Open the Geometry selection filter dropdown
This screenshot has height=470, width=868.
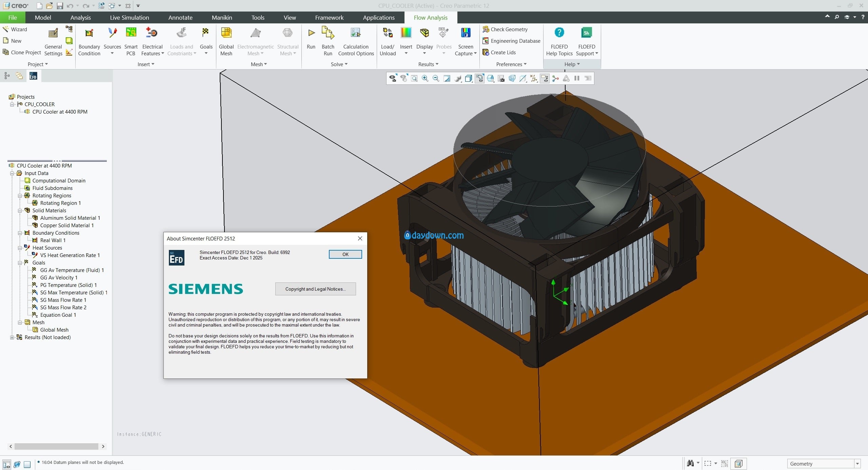857,464
